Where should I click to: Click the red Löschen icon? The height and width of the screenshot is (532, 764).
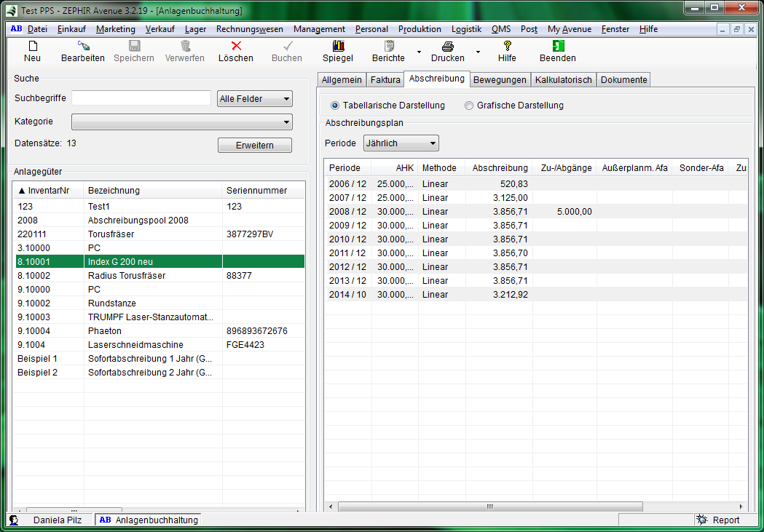click(x=236, y=46)
